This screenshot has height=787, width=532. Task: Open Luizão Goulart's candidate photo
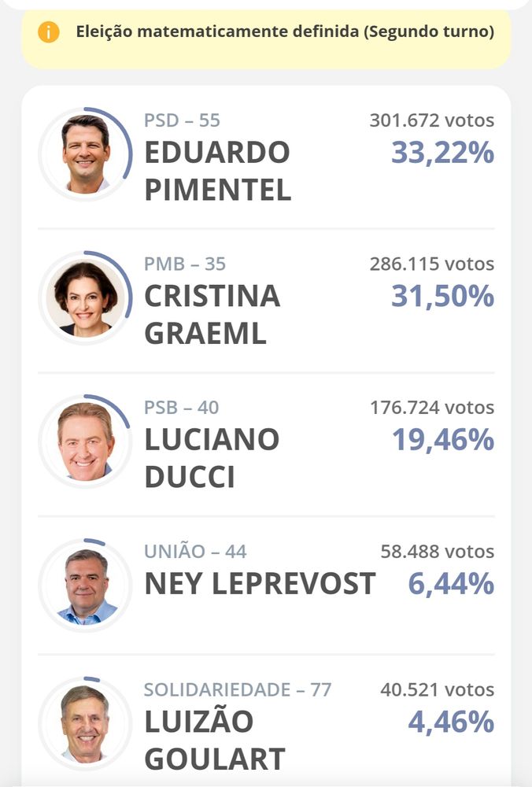(x=85, y=724)
